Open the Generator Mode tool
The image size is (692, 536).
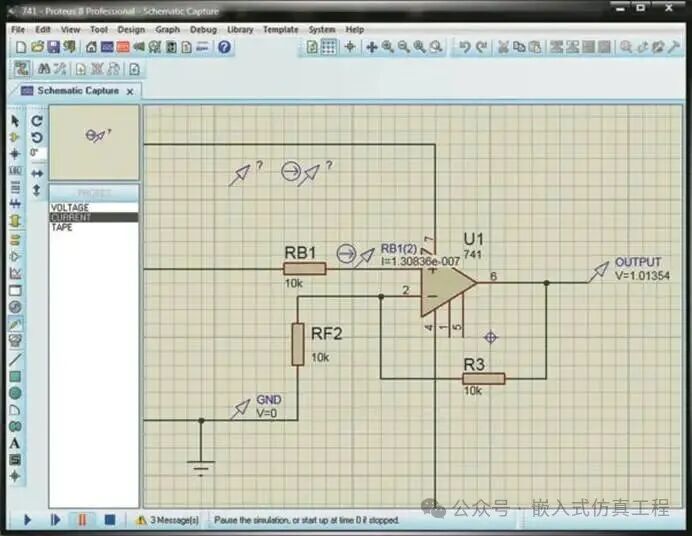tap(15, 307)
